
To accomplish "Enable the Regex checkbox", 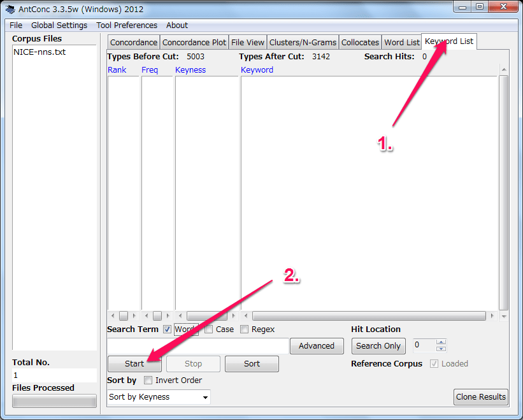I will pos(245,329).
